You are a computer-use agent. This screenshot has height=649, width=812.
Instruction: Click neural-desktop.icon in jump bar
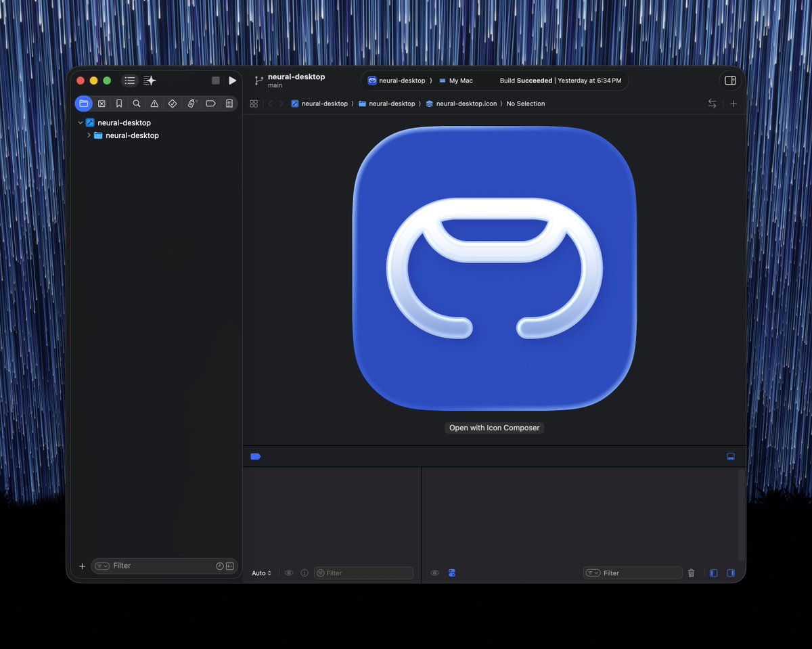click(461, 104)
